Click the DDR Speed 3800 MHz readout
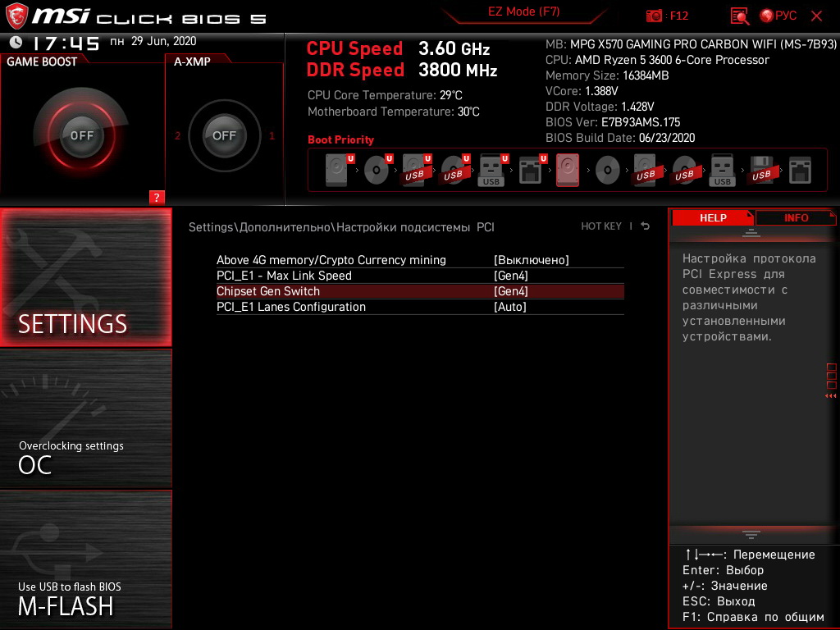Image resolution: width=840 pixels, height=630 pixels. pos(402,70)
